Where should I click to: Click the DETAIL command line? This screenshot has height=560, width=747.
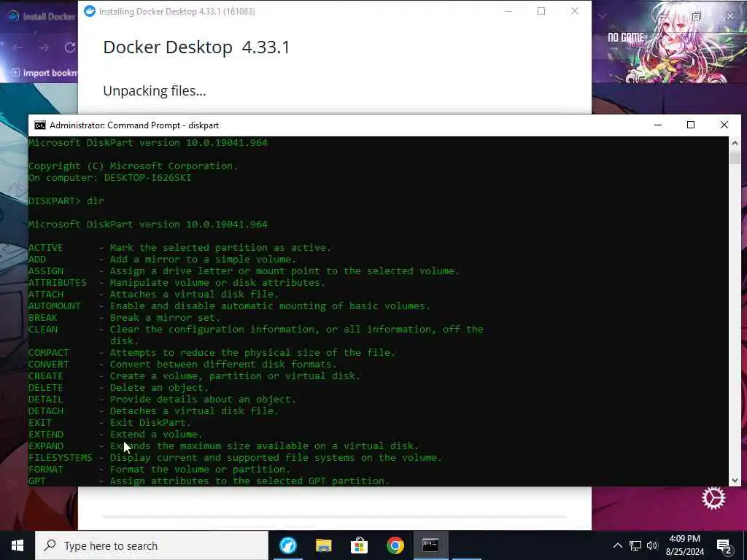(163, 399)
